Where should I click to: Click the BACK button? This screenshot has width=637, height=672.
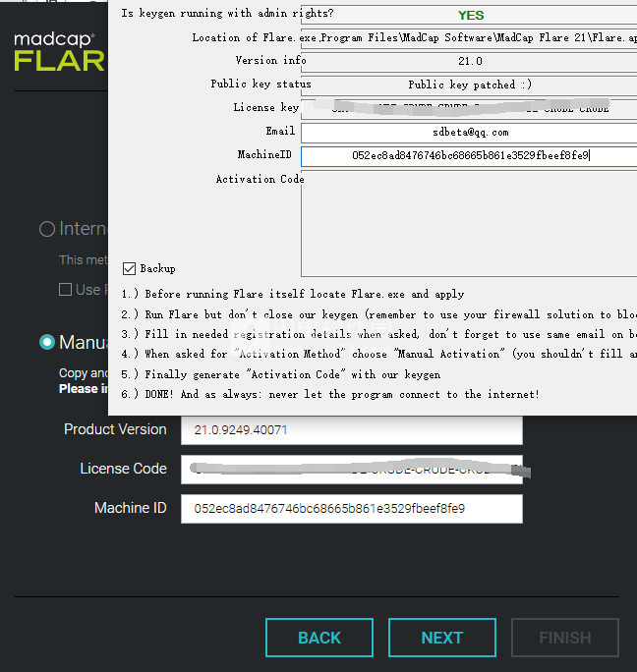pyautogui.click(x=319, y=638)
